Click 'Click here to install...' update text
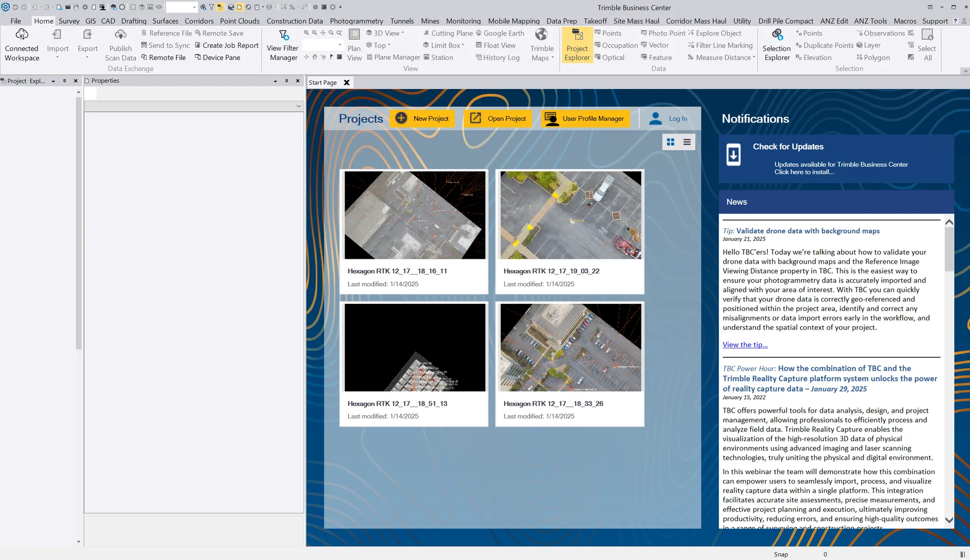970x560 pixels. click(x=804, y=172)
